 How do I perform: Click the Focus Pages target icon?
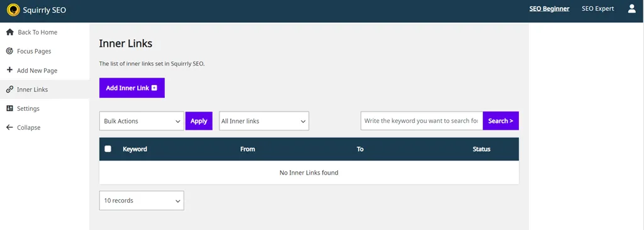[10, 51]
